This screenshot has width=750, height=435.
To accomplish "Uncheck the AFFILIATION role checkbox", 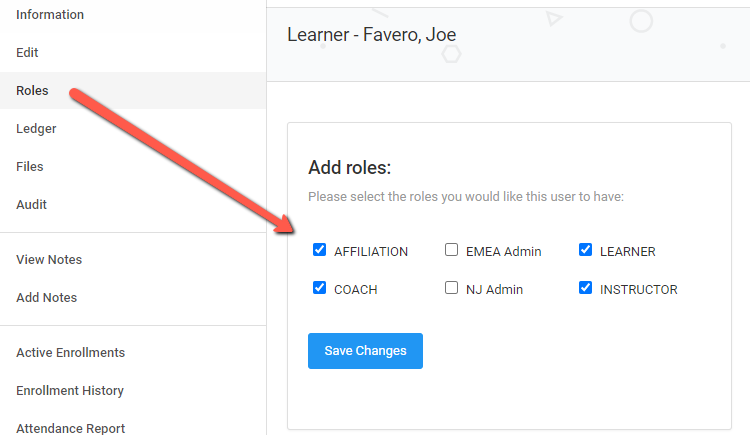I will [320, 250].
